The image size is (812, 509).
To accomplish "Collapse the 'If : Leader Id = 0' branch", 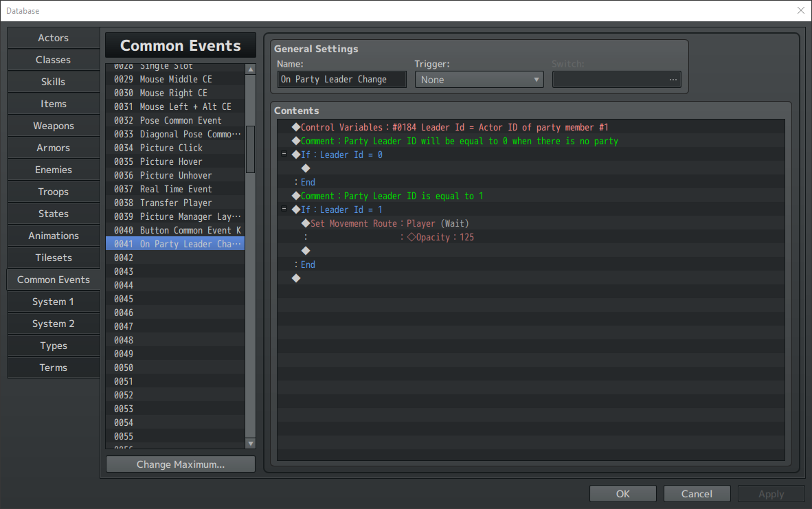I will pos(284,154).
